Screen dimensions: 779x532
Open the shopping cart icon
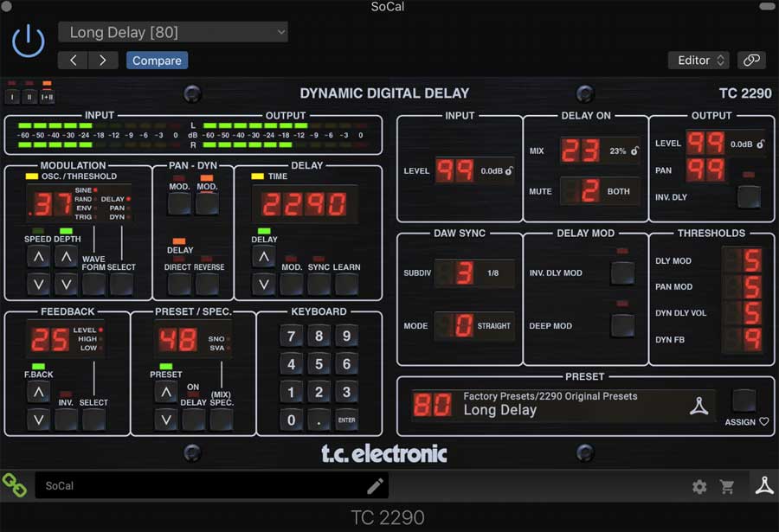click(727, 487)
